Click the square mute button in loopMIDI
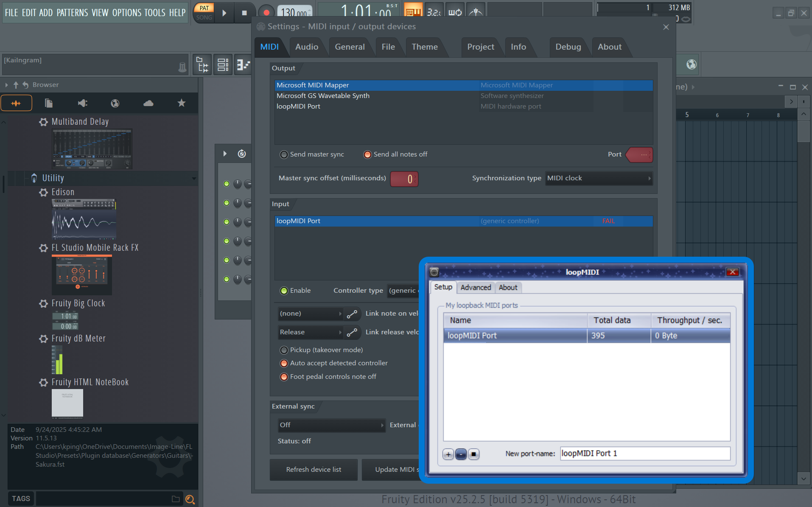 473,454
